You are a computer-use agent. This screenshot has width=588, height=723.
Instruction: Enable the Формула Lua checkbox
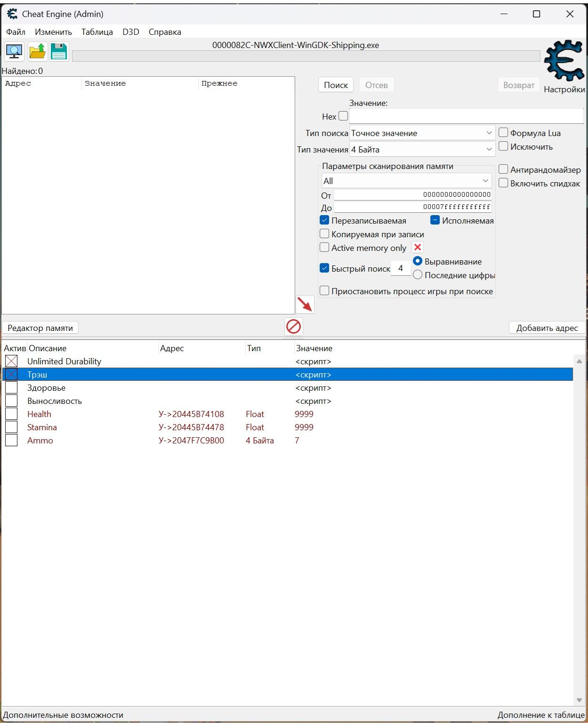point(503,133)
